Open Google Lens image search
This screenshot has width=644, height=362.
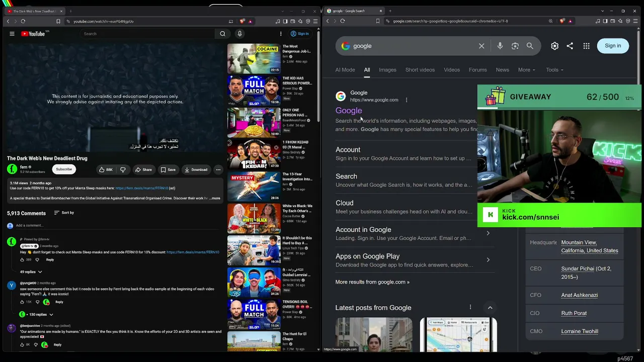pyautogui.click(x=515, y=46)
